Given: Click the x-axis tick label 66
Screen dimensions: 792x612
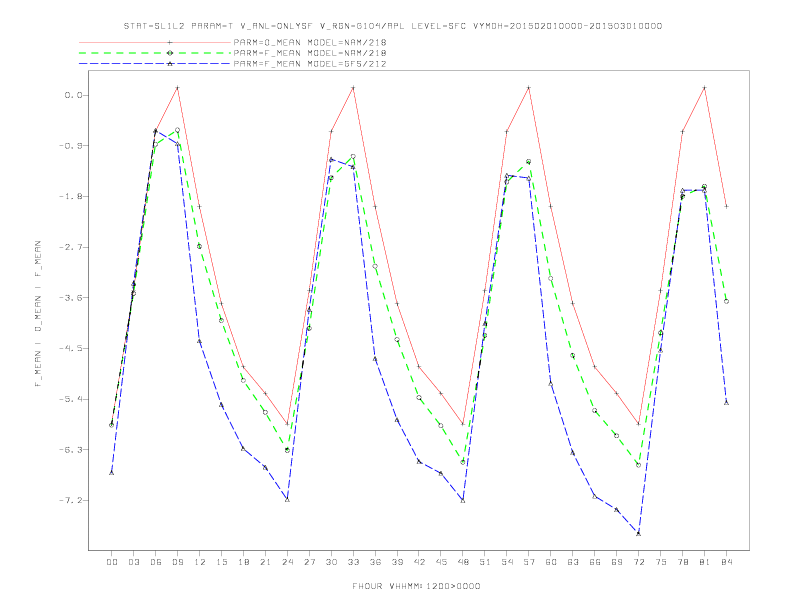Looking at the screenshot, I should click(595, 562).
